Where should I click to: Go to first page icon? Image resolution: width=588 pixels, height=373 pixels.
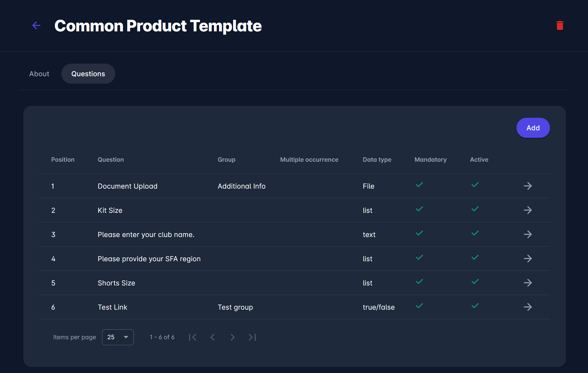point(193,337)
